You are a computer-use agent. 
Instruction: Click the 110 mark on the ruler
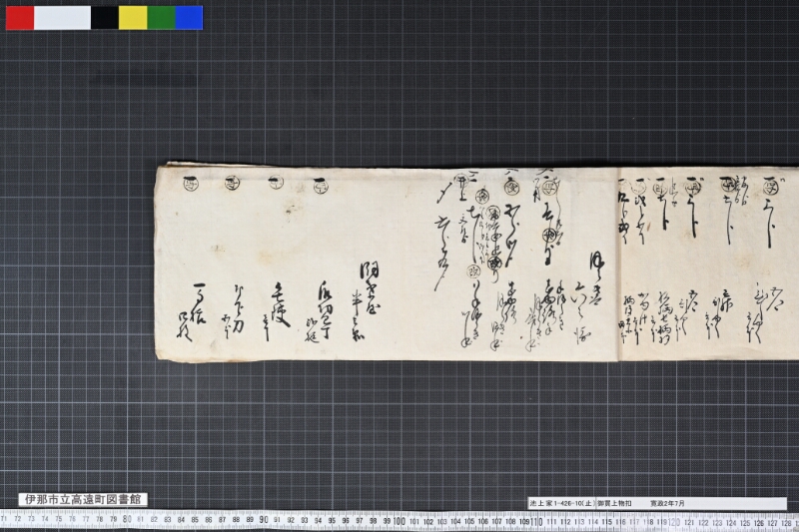click(536, 522)
